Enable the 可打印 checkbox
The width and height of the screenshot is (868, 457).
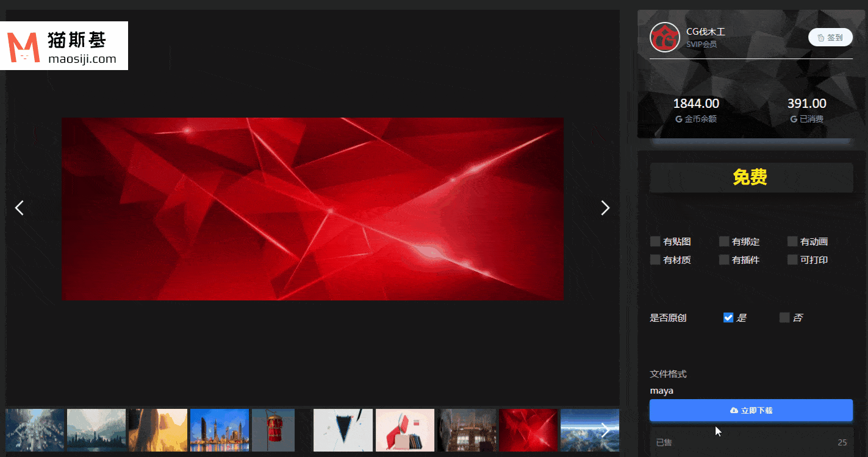tap(792, 260)
